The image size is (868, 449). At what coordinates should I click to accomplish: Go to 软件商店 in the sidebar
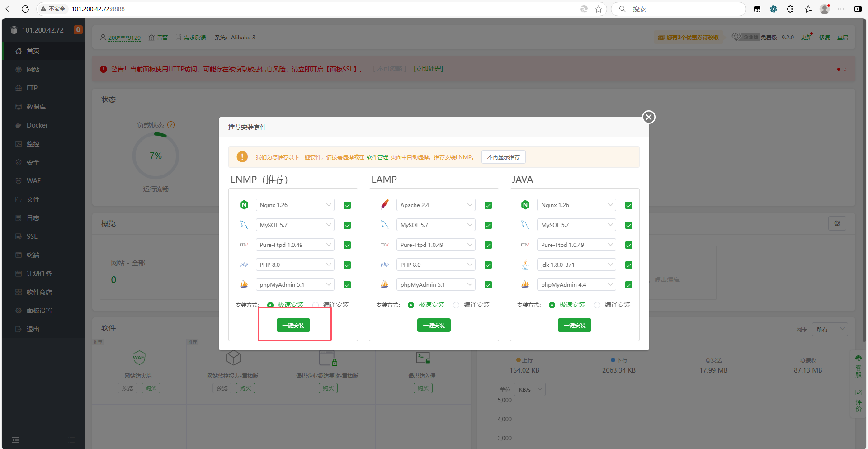pyautogui.click(x=39, y=292)
